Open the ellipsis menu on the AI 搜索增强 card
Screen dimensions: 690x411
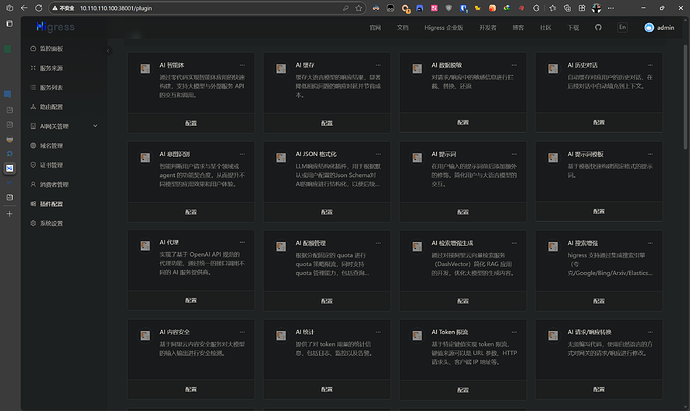click(650, 243)
